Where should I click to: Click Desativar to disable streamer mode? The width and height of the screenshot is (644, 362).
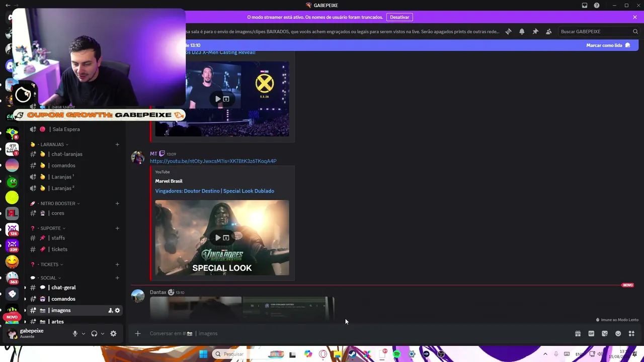(x=399, y=17)
